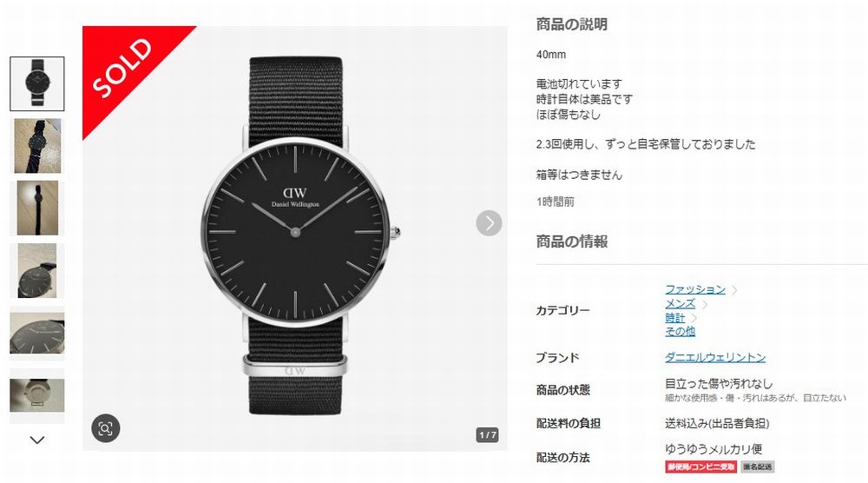Show sixth thumbnail of watch back
Viewport: 868px width, 483px height.
pos(37,395)
